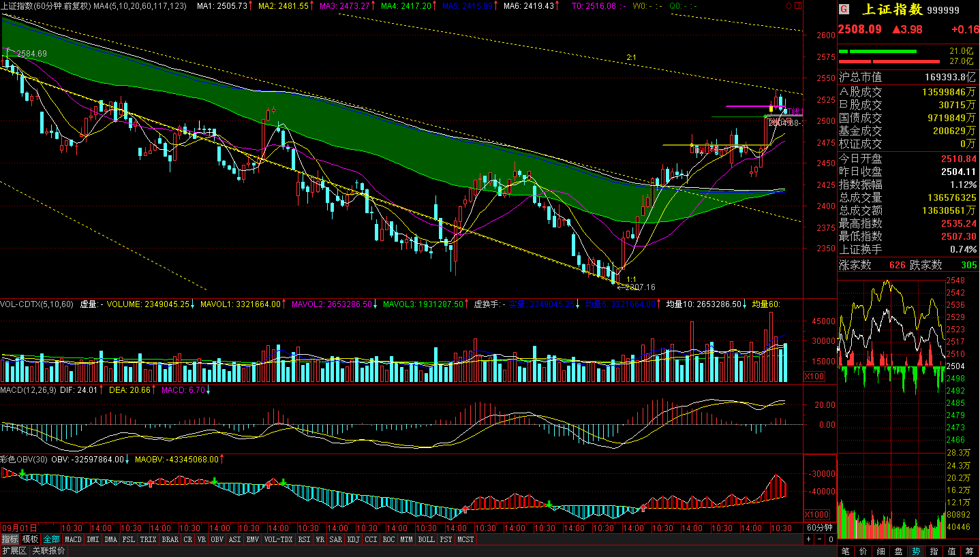Zoom in with the + button
Image resolution: width=980 pixels, height=557 pixels.
(x=809, y=539)
